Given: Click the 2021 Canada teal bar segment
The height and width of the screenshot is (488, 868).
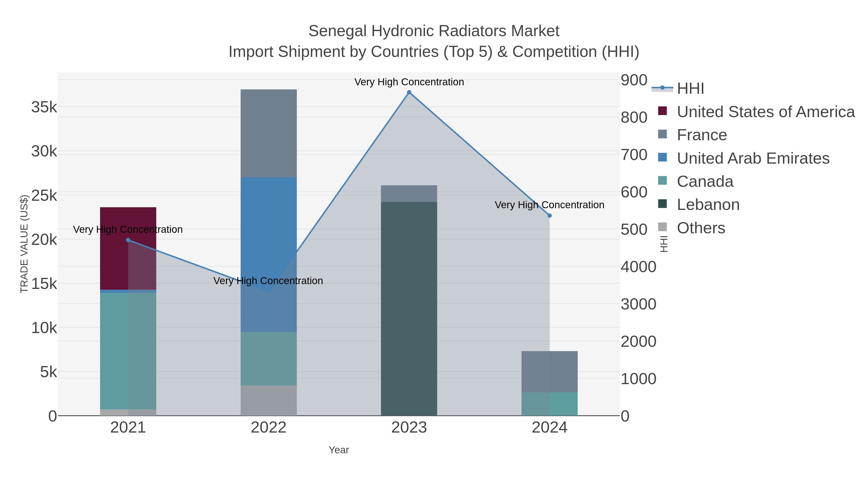Looking at the screenshot, I should [x=128, y=351].
